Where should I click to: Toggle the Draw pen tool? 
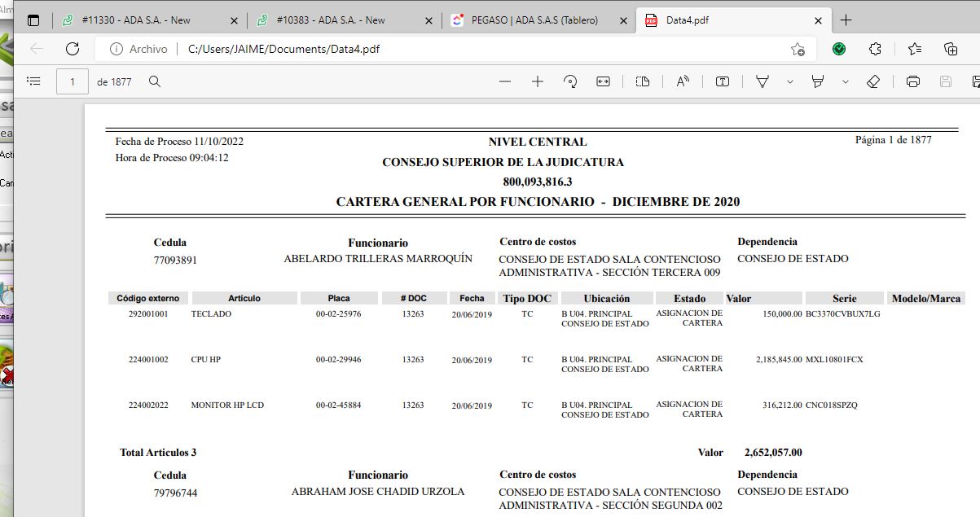point(762,81)
